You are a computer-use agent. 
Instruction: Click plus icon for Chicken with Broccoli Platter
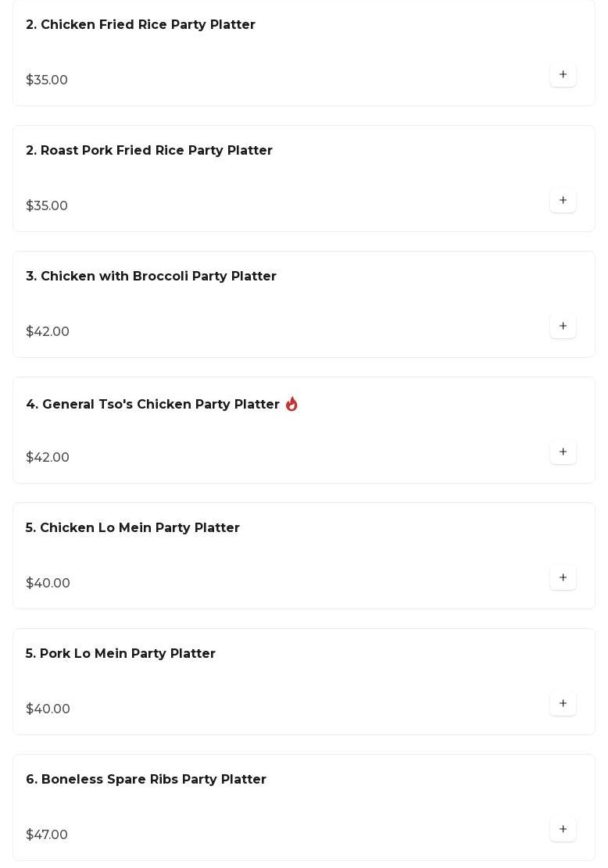[x=563, y=327]
